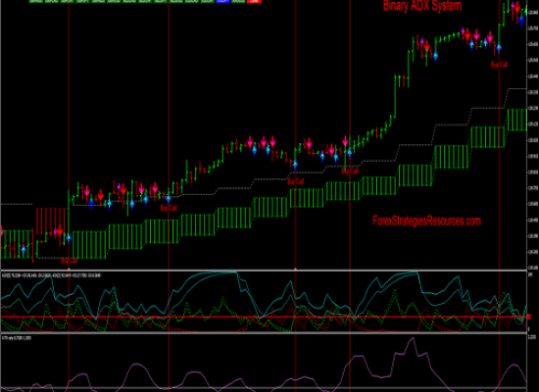
Task: Click the BuyCall label at the bottom left
Action: click(x=70, y=261)
